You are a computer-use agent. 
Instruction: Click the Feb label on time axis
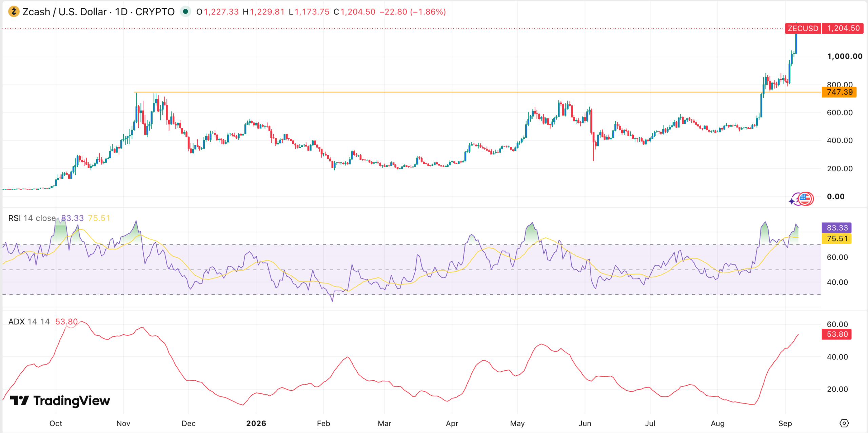pos(323,424)
